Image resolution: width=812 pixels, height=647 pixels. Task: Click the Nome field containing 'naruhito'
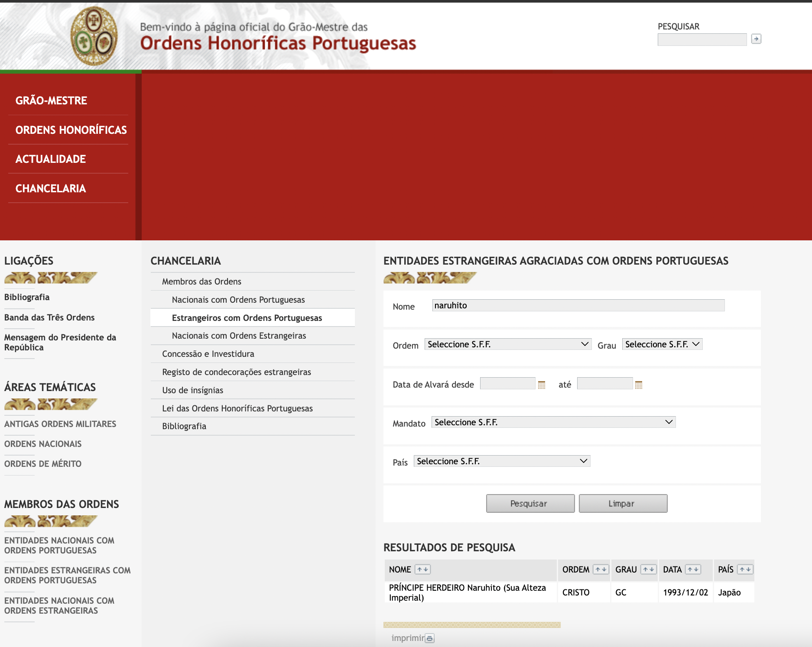tap(578, 305)
